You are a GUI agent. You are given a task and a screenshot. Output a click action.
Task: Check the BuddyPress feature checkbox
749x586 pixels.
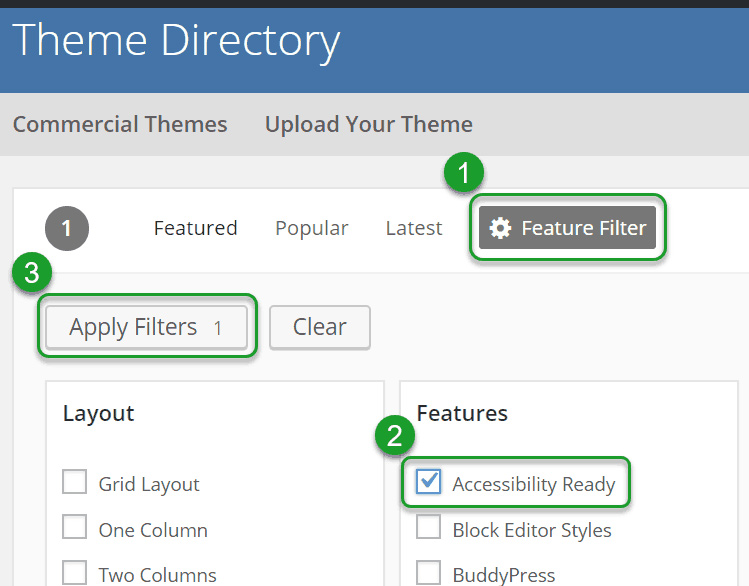428,572
